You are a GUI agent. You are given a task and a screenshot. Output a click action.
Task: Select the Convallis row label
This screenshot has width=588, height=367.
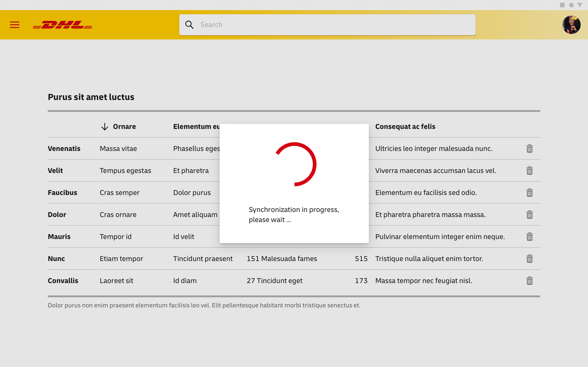point(63,281)
